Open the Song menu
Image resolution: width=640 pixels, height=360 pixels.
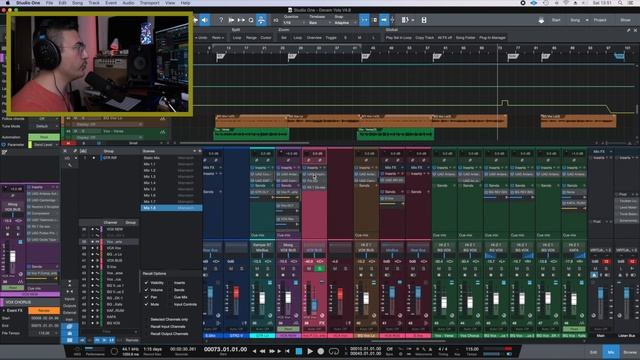click(77, 3)
